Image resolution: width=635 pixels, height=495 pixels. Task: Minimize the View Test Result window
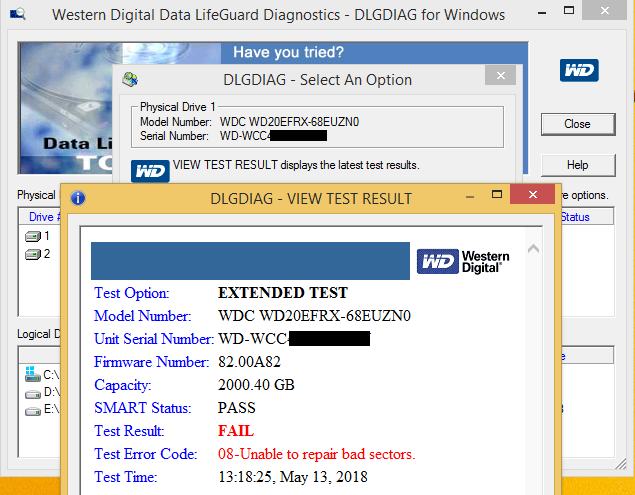pos(470,197)
